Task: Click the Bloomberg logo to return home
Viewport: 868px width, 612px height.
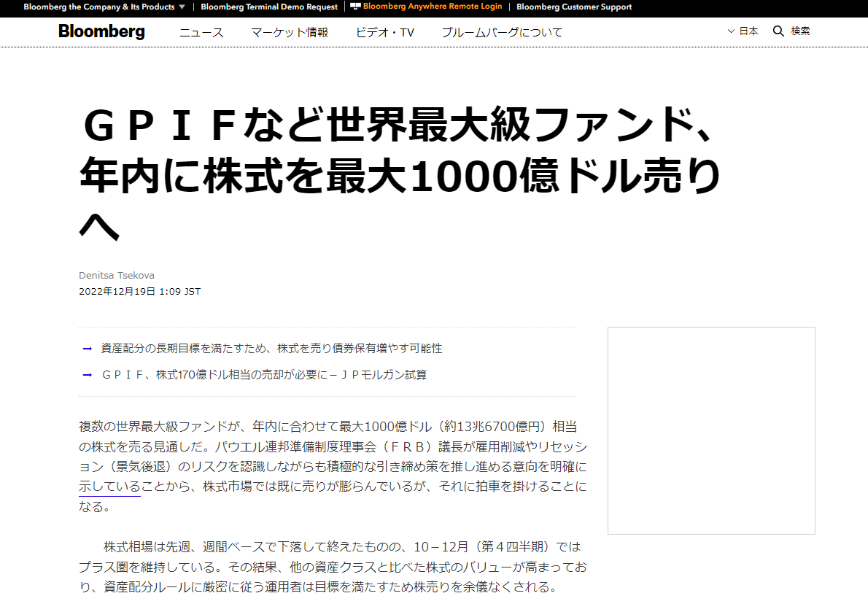Action: (x=101, y=31)
